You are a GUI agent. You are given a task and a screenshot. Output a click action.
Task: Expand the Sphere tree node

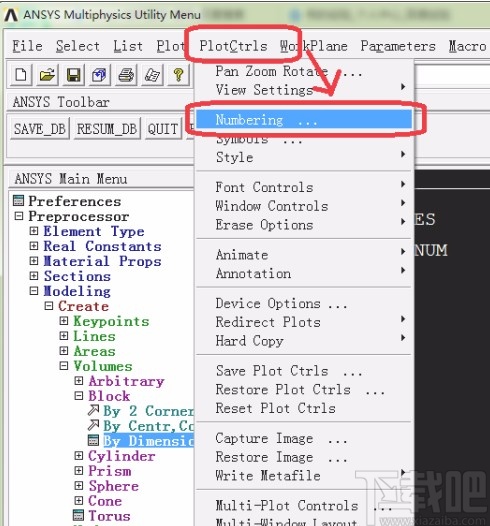click(78, 485)
